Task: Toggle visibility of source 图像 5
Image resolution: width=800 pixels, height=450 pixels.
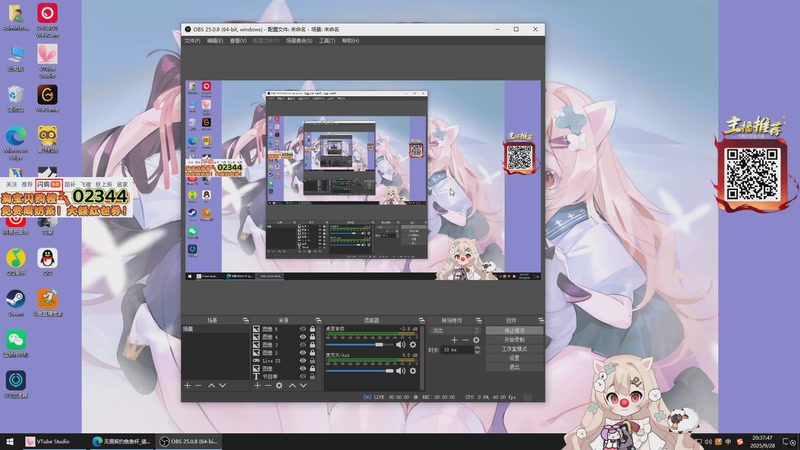Action: pos(303,329)
